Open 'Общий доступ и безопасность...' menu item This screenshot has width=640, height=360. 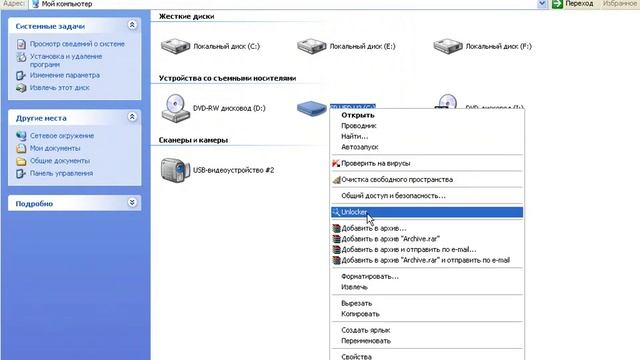[427, 196]
